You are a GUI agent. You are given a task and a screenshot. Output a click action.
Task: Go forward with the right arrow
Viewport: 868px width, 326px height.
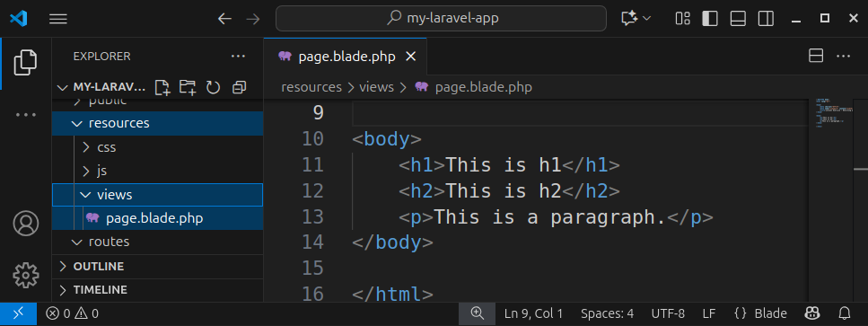pyautogui.click(x=253, y=19)
